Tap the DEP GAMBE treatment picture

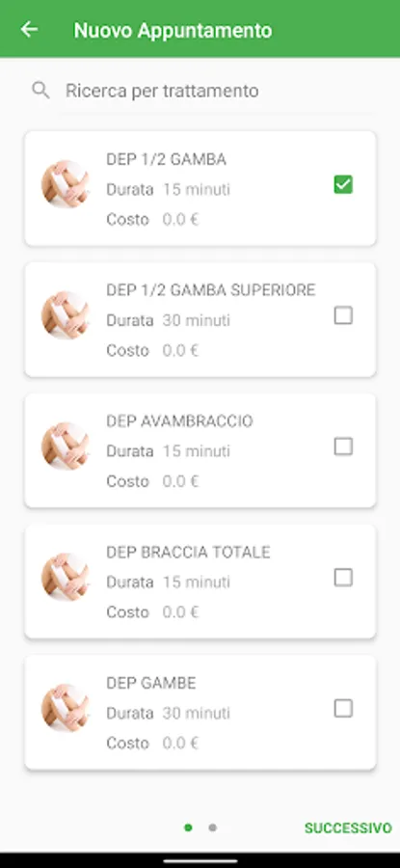[66, 708]
